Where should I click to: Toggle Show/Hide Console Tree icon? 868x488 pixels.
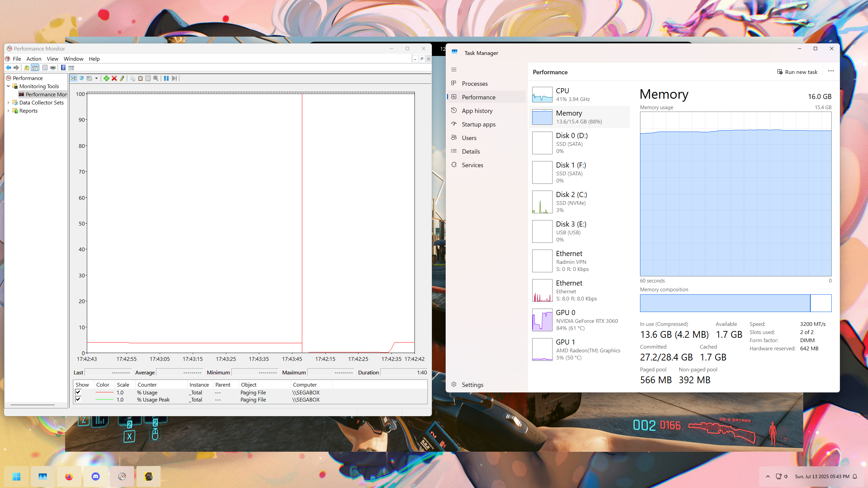click(35, 68)
